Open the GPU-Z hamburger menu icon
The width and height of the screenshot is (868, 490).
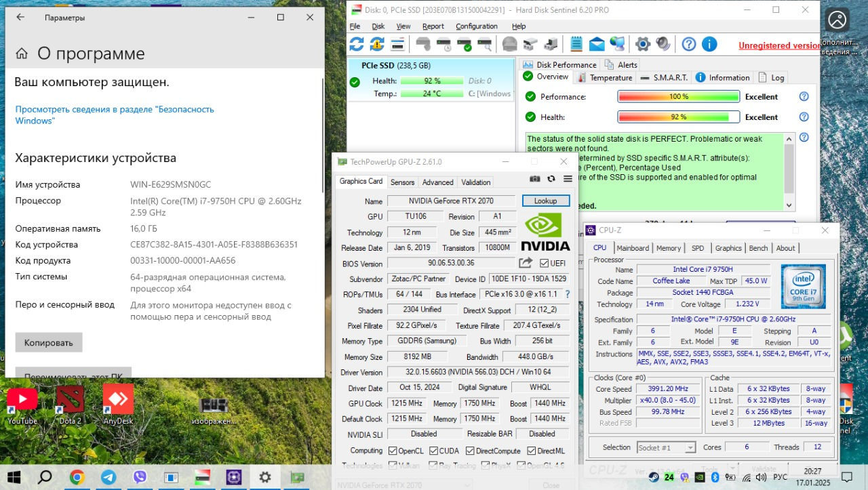[568, 179]
